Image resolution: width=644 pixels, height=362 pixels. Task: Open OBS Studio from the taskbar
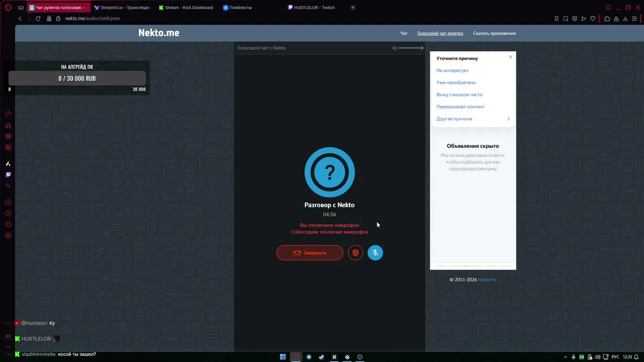click(x=360, y=357)
